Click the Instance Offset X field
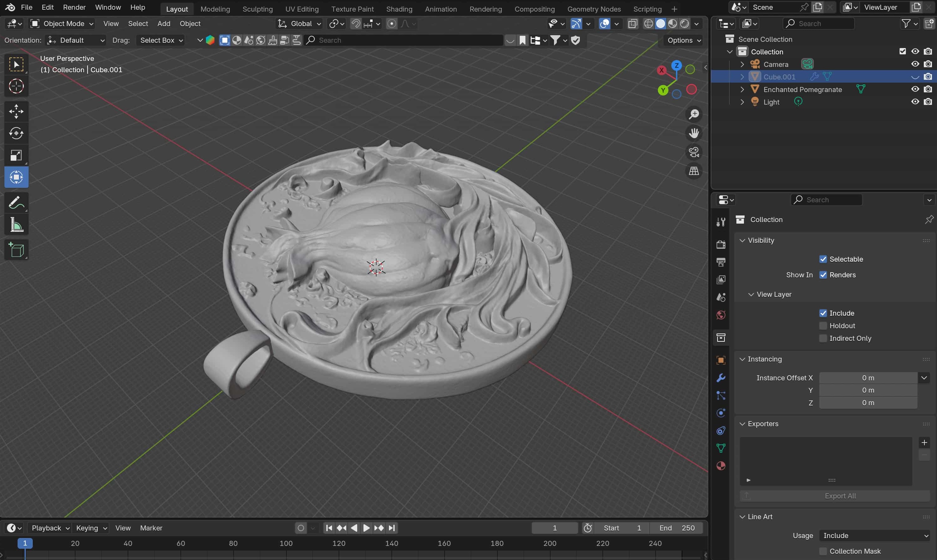Viewport: 937px width, 560px height. click(868, 378)
